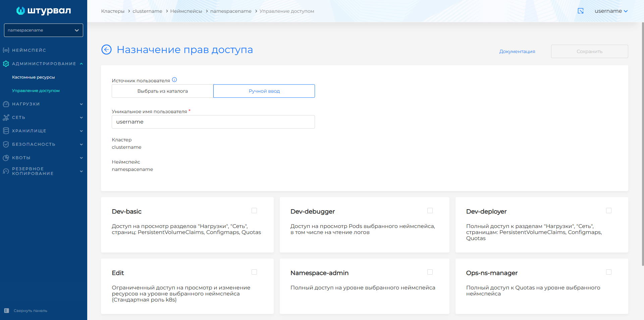Click the expand window icon in header
This screenshot has height=320, width=644.
[581, 11]
